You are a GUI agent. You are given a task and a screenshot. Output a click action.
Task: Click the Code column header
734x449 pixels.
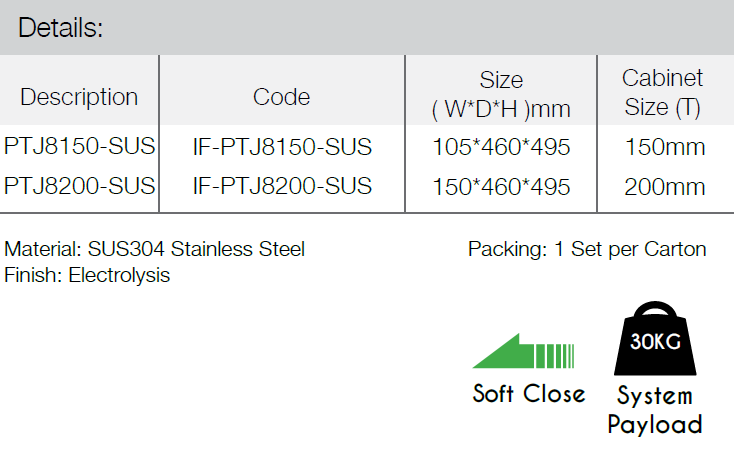pos(281,97)
